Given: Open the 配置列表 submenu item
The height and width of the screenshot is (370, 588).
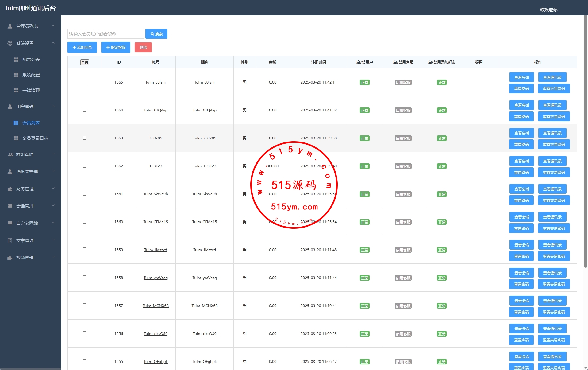Looking at the screenshot, I should point(31,60).
